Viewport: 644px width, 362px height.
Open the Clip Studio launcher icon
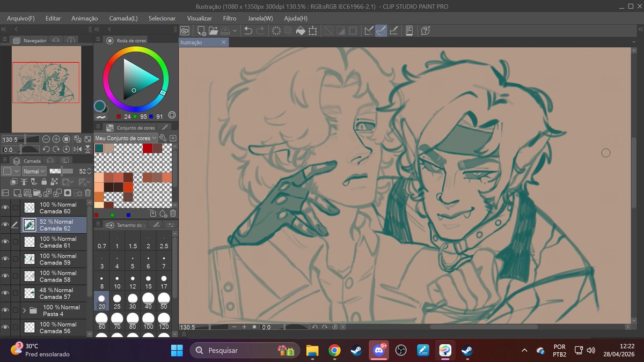(x=185, y=31)
